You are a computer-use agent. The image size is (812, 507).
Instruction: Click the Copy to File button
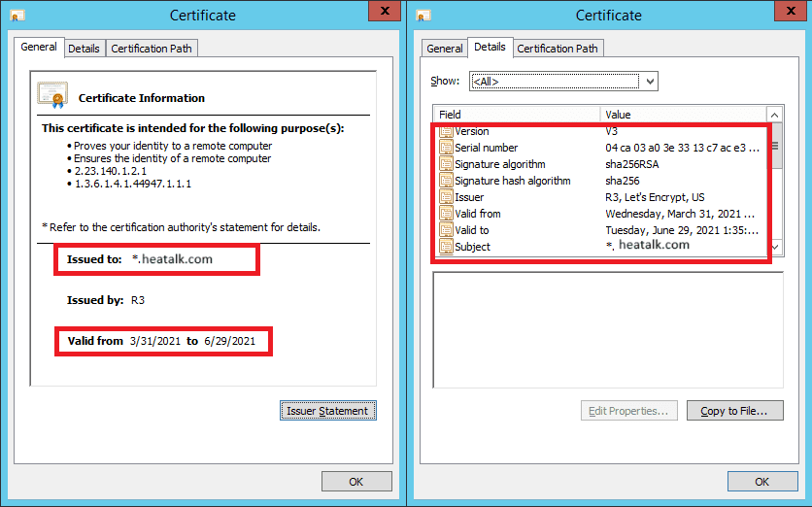[x=735, y=411]
